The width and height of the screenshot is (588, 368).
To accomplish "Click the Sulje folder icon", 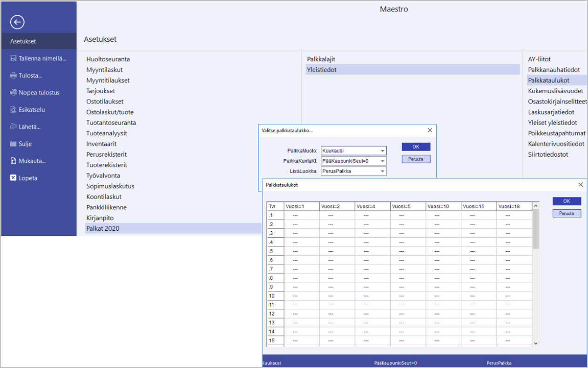I will (x=14, y=144).
